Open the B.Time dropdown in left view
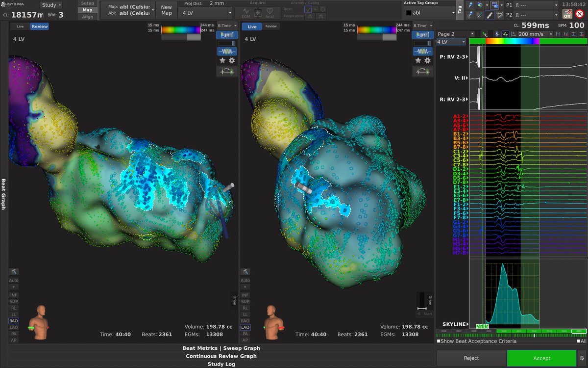Screen dimensions: 588x368 (227, 26)
